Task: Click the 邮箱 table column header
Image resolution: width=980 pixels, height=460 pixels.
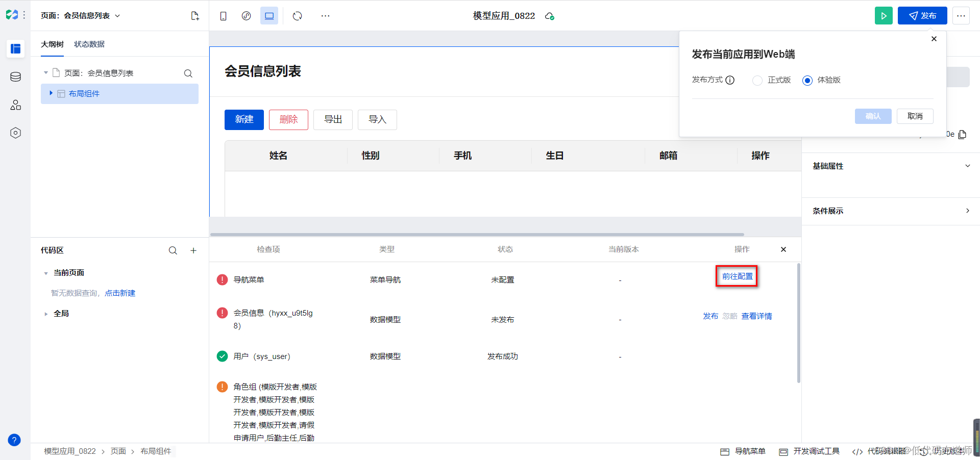Action: coord(668,156)
